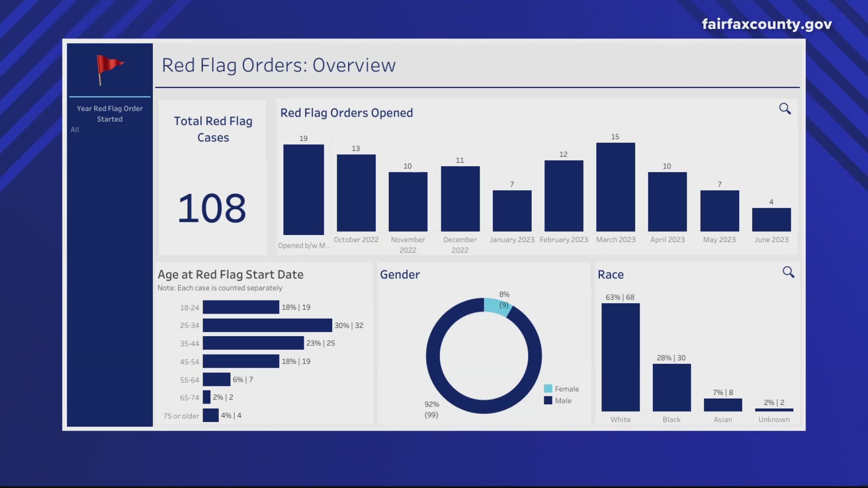The width and height of the screenshot is (868, 488).
Task: Select the Unknown race bar
Action: pyautogui.click(x=774, y=410)
